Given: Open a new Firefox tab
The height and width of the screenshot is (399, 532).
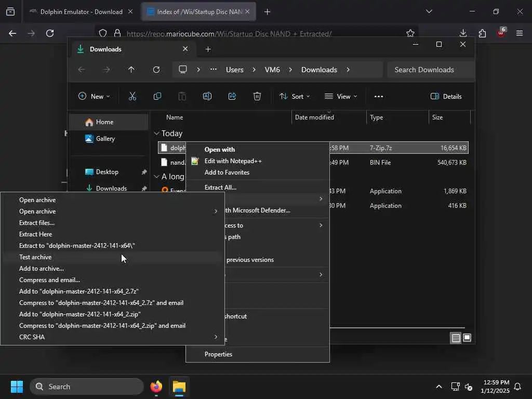Looking at the screenshot, I should point(268,12).
